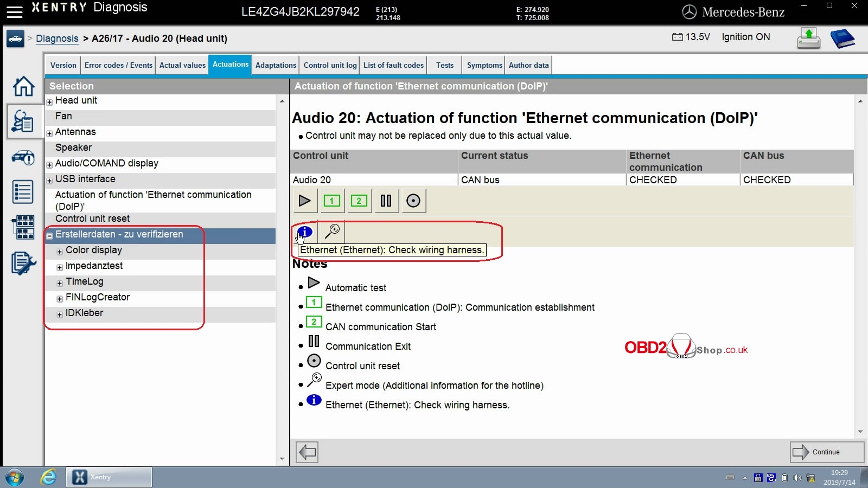Expand the Antennas tree node
The image size is (868, 488).
pos(49,133)
